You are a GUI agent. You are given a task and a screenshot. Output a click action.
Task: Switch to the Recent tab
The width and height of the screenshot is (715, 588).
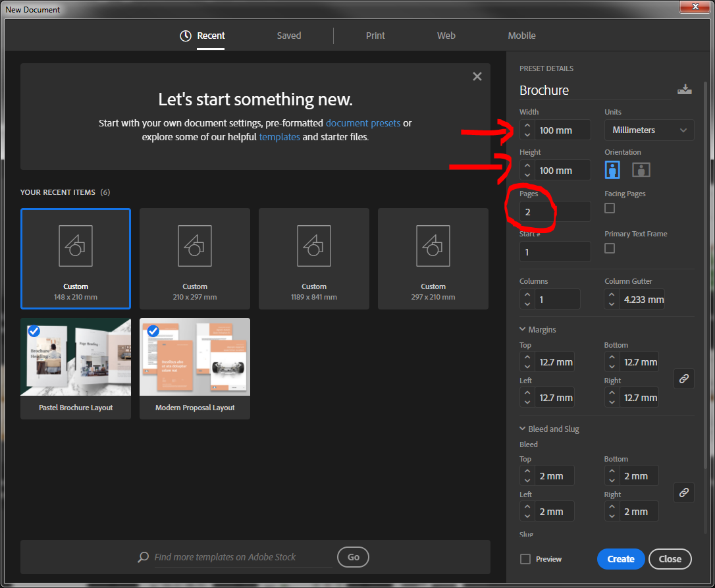pyautogui.click(x=211, y=36)
